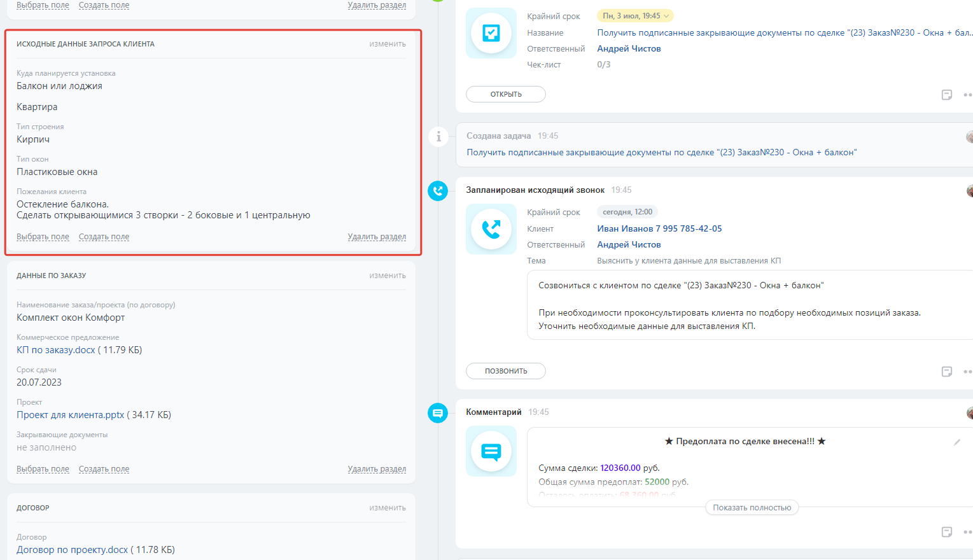Click Выбрать поле in Исходные данные запроса клиента section
Screen dimensions: 973x560
[43, 237]
